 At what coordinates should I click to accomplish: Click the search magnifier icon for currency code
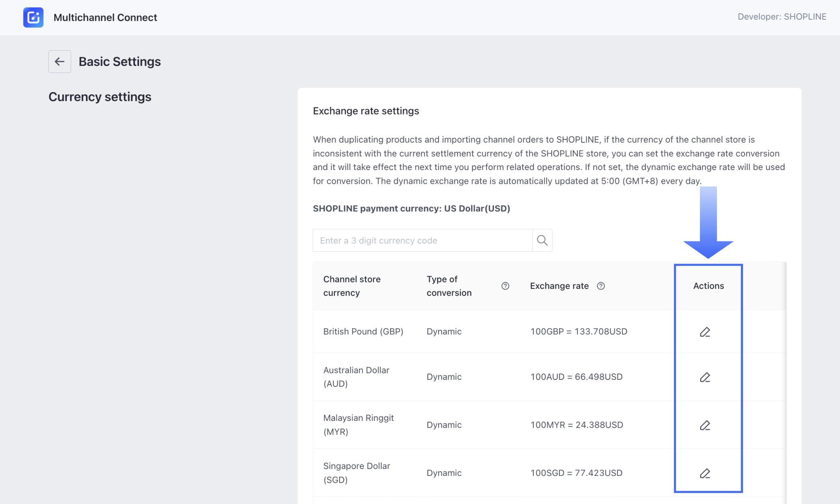pos(542,240)
